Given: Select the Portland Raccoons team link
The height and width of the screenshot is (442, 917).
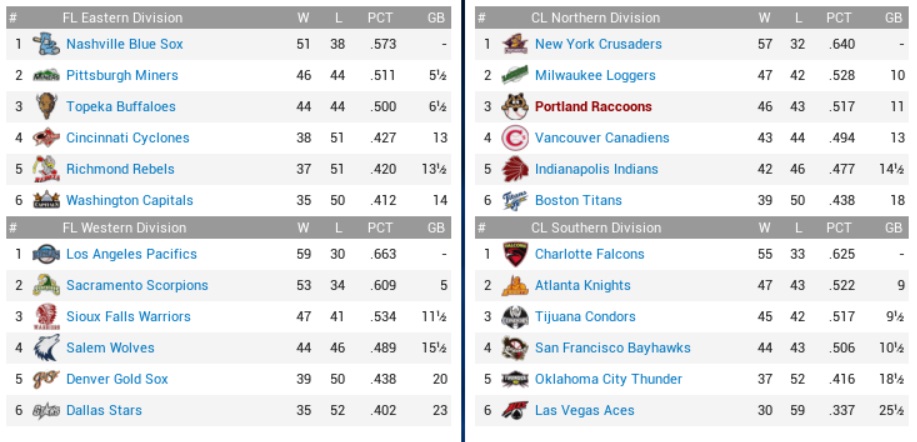Looking at the screenshot, I should 593,107.
